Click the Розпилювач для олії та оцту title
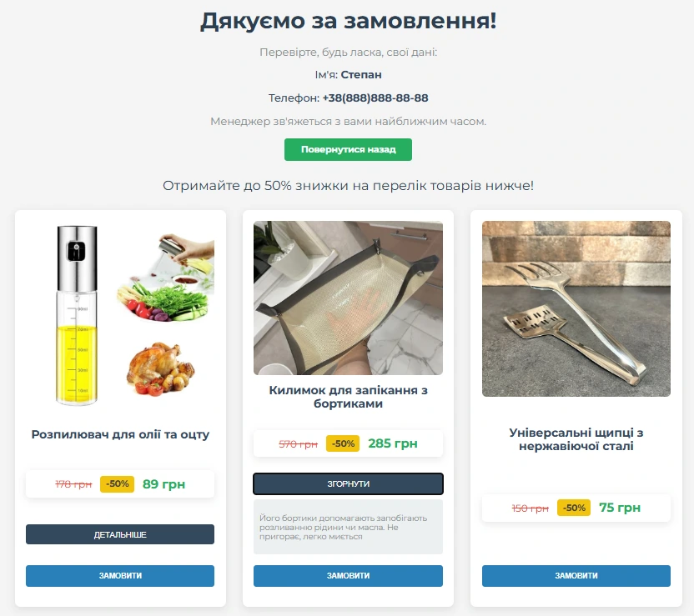Screen dimensions: 694x616 120,434
